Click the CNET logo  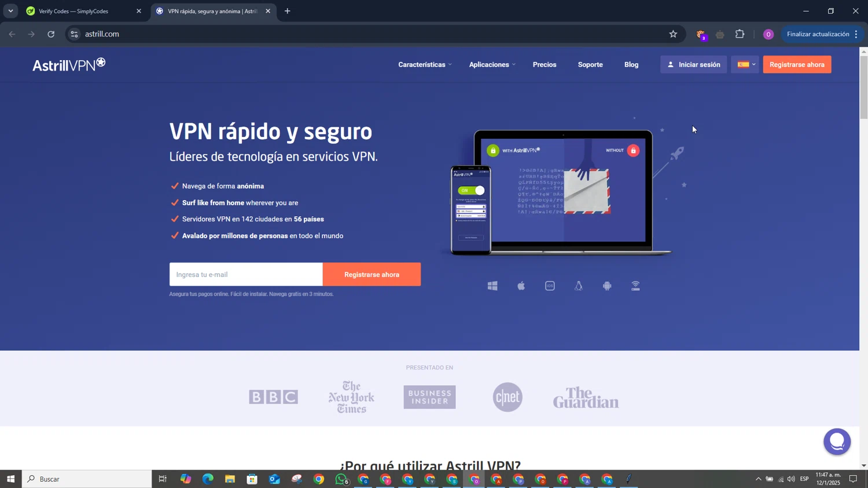[507, 397]
